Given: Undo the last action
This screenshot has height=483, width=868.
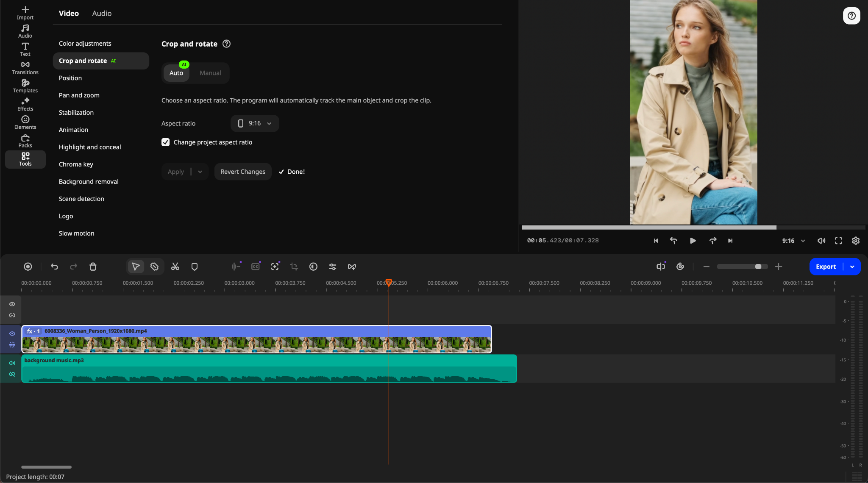Looking at the screenshot, I should click(54, 266).
